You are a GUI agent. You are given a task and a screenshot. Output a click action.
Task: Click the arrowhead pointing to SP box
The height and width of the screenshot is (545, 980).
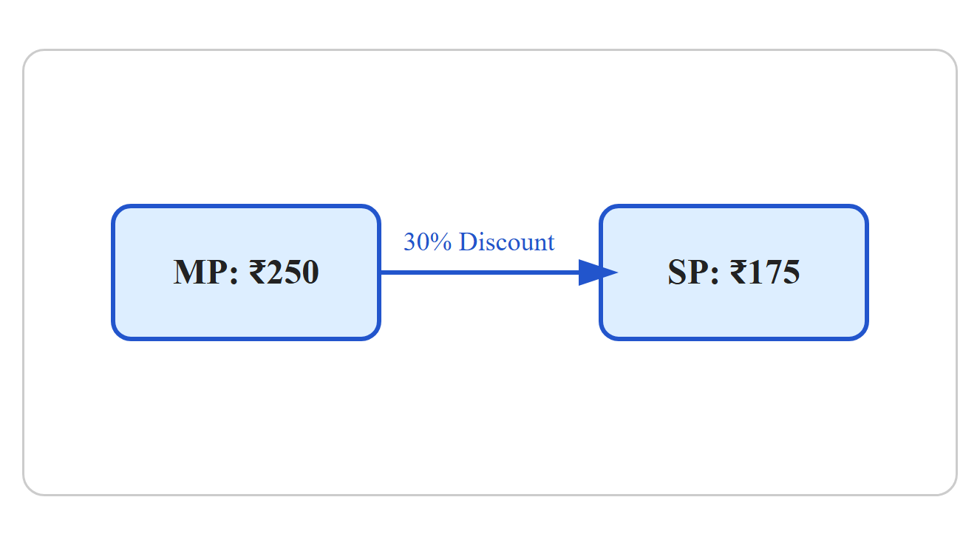[x=598, y=272]
